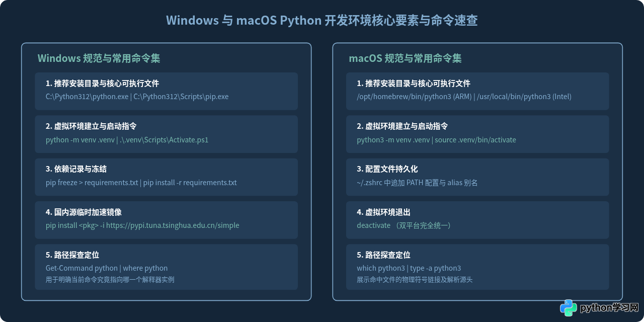
Task: Click Windows heading '1. 推荐安装目录与核心可执行文件'
Action: pyautogui.click(x=102, y=84)
